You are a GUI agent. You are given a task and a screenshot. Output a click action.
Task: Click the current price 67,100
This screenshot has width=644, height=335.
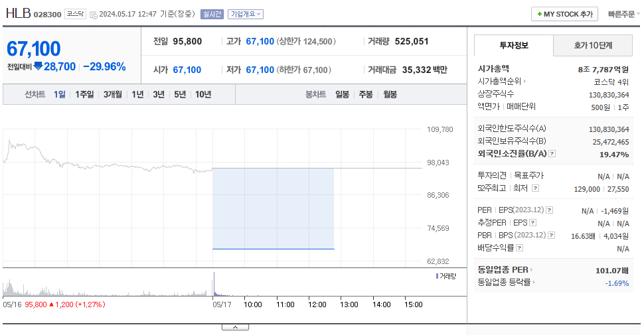point(34,49)
